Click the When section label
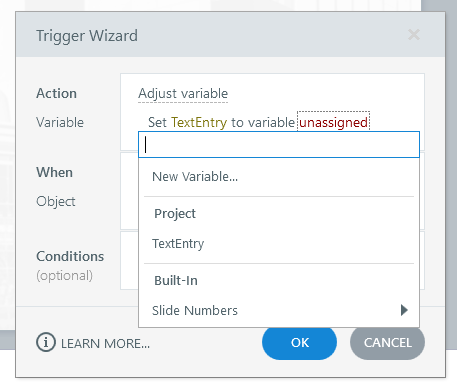The image size is (457, 386). click(54, 172)
